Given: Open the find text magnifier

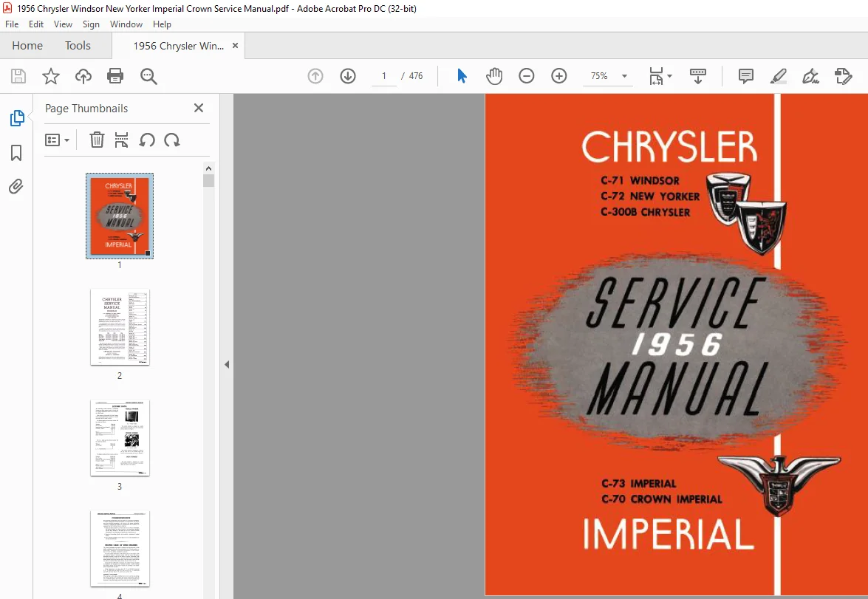Looking at the screenshot, I should [x=148, y=76].
